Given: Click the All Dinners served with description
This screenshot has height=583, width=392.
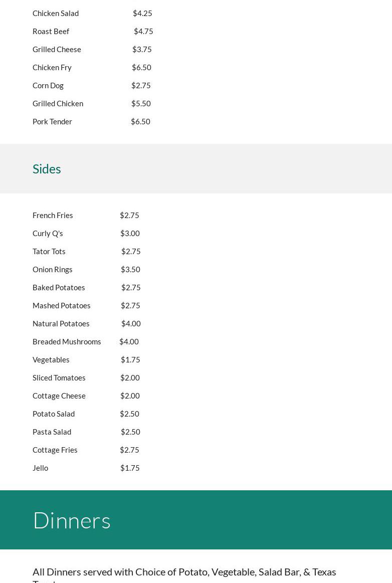Looking at the screenshot, I should [184, 572].
